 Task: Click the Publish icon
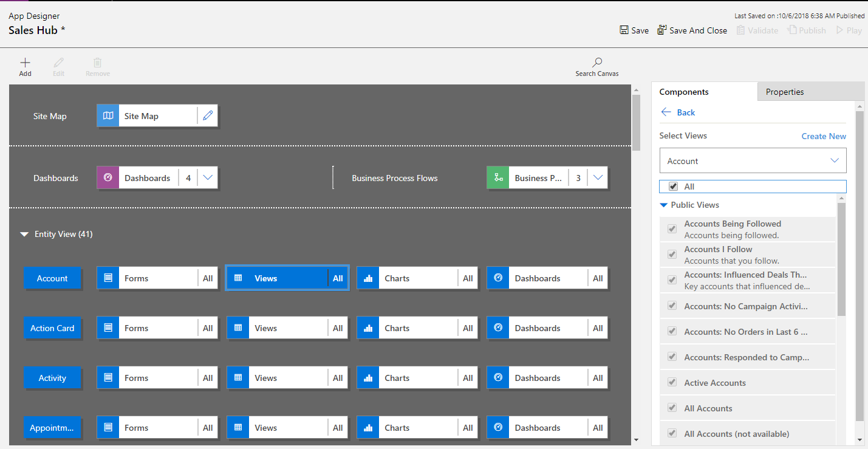792,30
